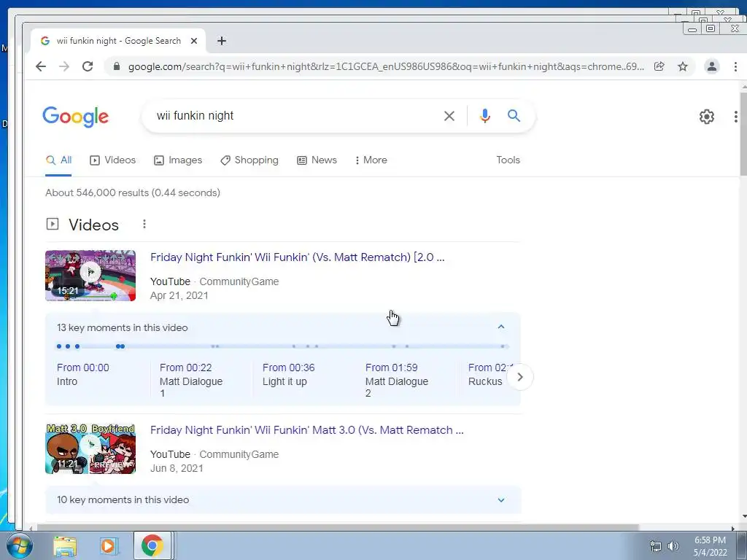
Task: Start a voice search with microphone
Action: pos(485,116)
